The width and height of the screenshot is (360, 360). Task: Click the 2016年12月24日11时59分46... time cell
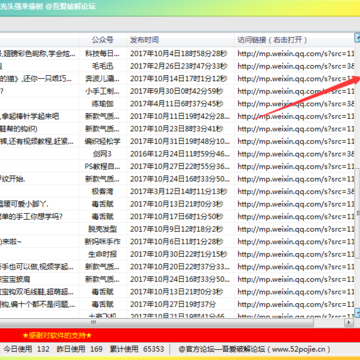[x=180, y=154]
